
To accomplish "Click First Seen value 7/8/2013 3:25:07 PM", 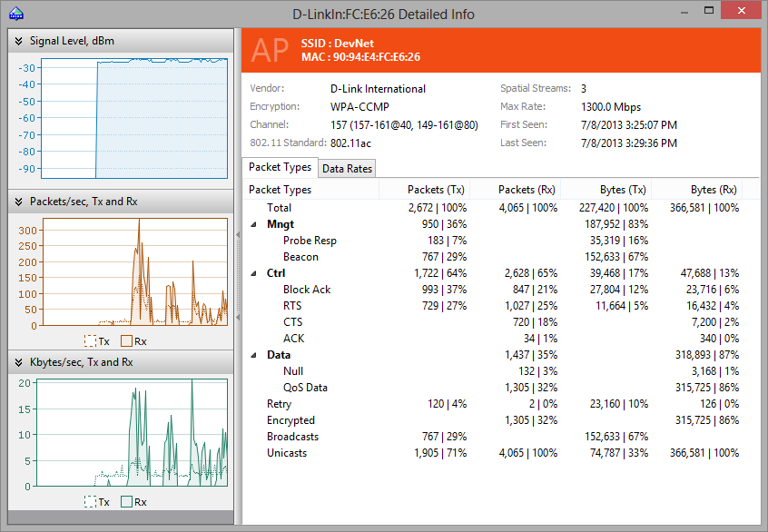I will coord(629,125).
